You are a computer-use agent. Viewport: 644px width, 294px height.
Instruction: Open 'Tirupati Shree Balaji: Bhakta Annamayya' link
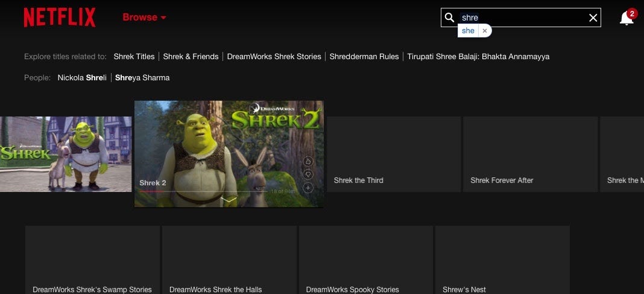click(x=478, y=57)
